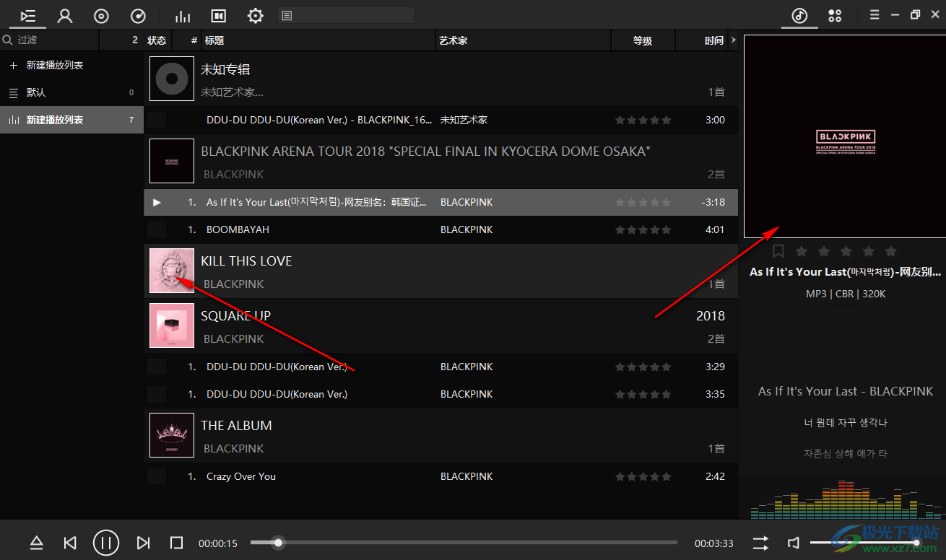This screenshot has height=560, width=946.
Task: Switch to the now playing music note tab
Action: pos(799,15)
